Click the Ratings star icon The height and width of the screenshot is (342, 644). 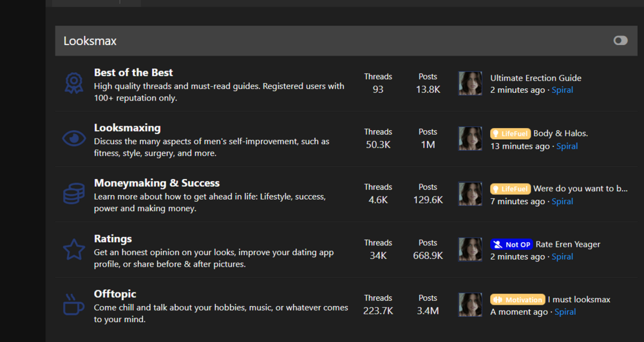pyautogui.click(x=73, y=249)
